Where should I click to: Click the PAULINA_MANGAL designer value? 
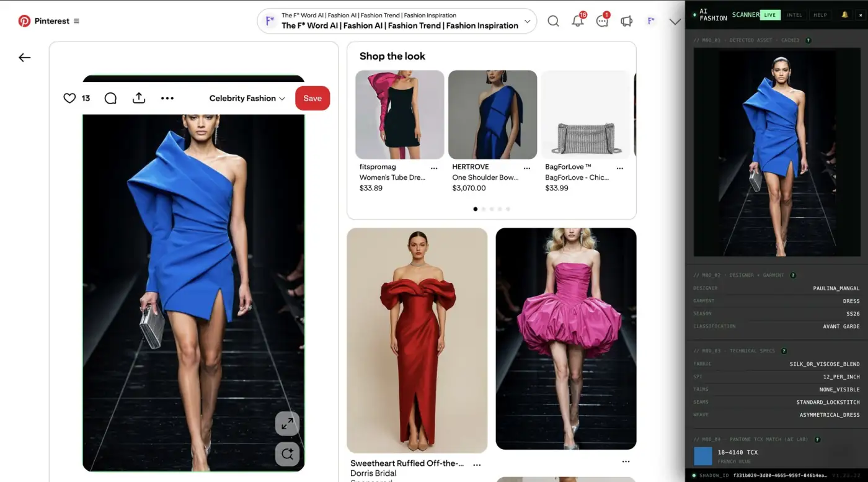(x=836, y=288)
